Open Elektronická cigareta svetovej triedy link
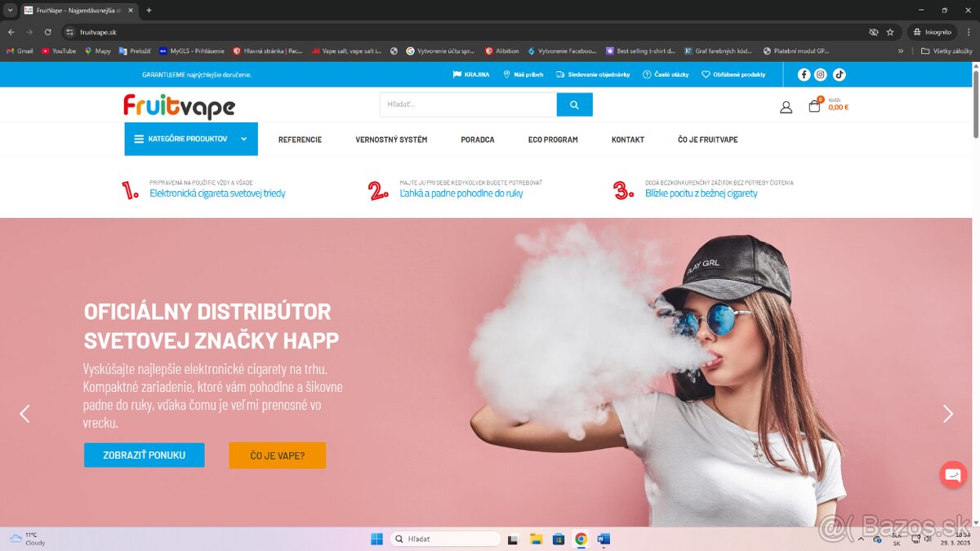Screen dimensions: 980x551 [x=217, y=193]
